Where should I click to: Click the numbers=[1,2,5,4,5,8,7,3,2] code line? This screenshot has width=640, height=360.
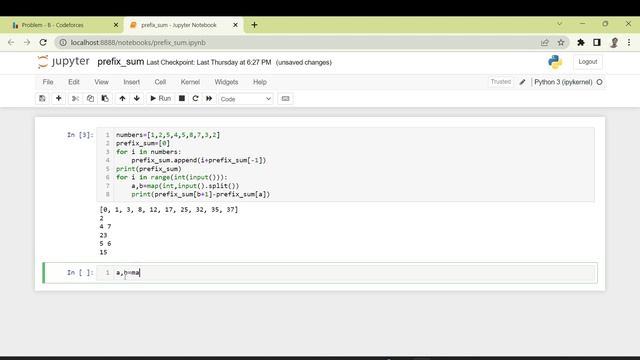(168, 135)
